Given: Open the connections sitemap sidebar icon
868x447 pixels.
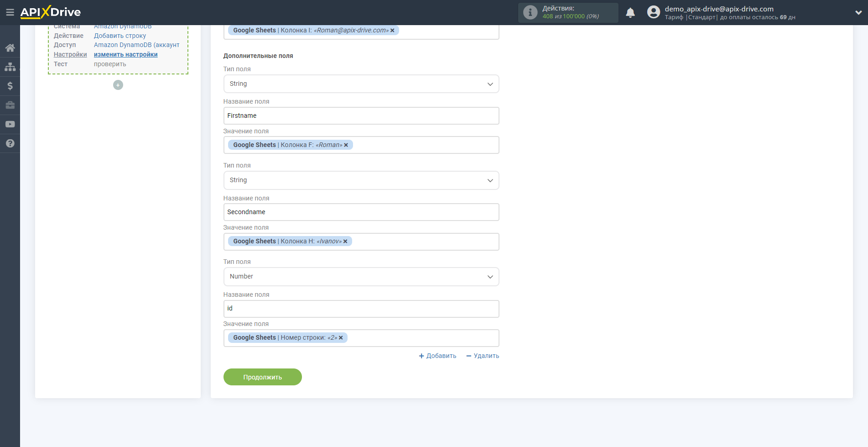Looking at the screenshot, I should click(10, 67).
